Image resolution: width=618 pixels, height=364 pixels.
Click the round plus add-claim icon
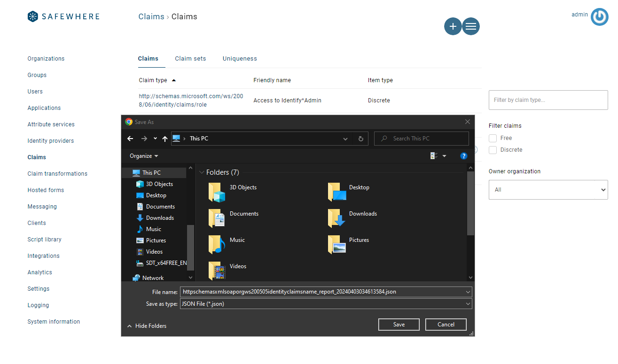click(x=453, y=26)
